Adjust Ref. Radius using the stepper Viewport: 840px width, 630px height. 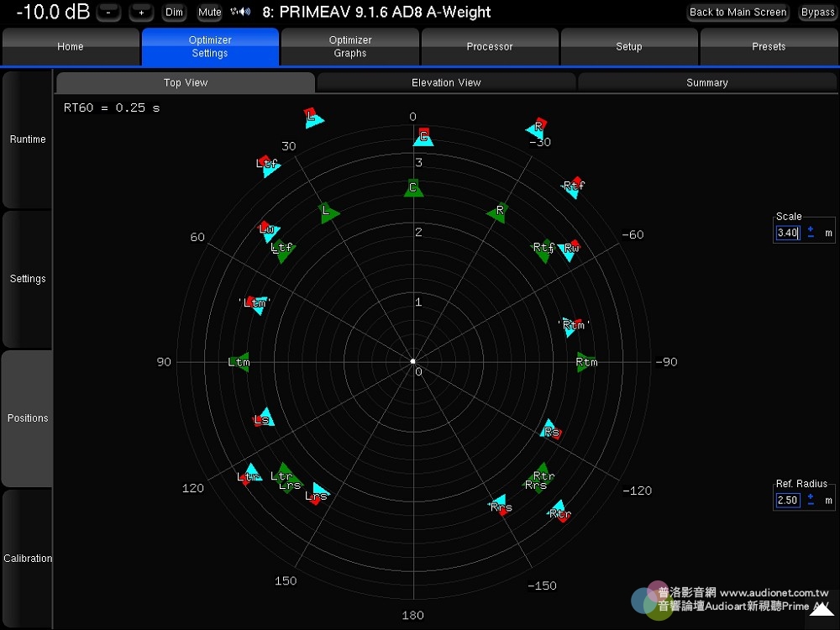(x=811, y=500)
